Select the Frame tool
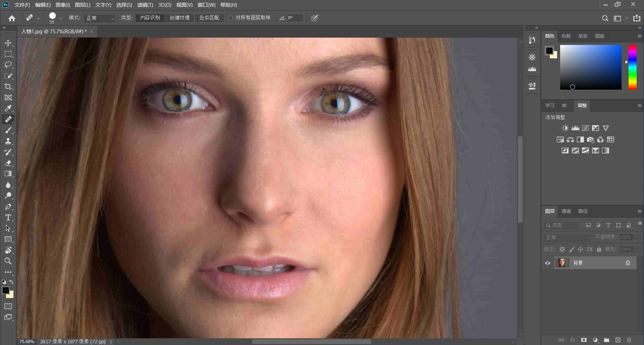Image resolution: width=644 pixels, height=345 pixels. tap(8, 98)
